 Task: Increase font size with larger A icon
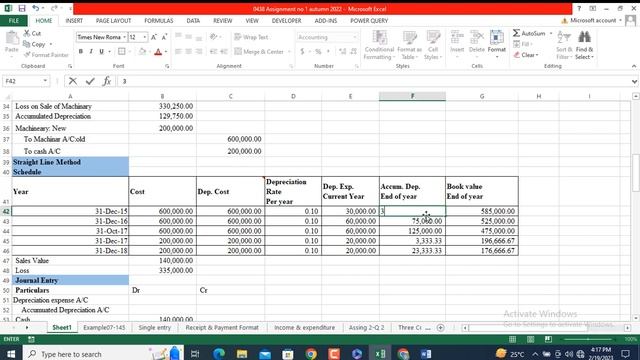(x=154, y=37)
